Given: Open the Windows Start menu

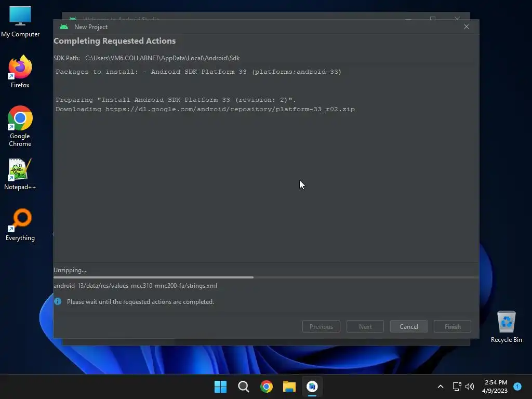Looking at the screenshot, I should click(x=220, y=387).
